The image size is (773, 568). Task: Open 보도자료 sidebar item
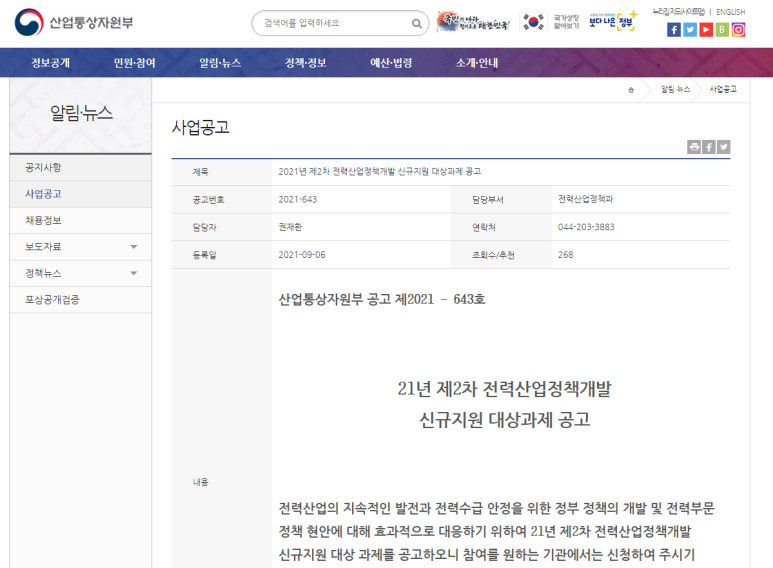pyautogui.click(x=43, y=247)
